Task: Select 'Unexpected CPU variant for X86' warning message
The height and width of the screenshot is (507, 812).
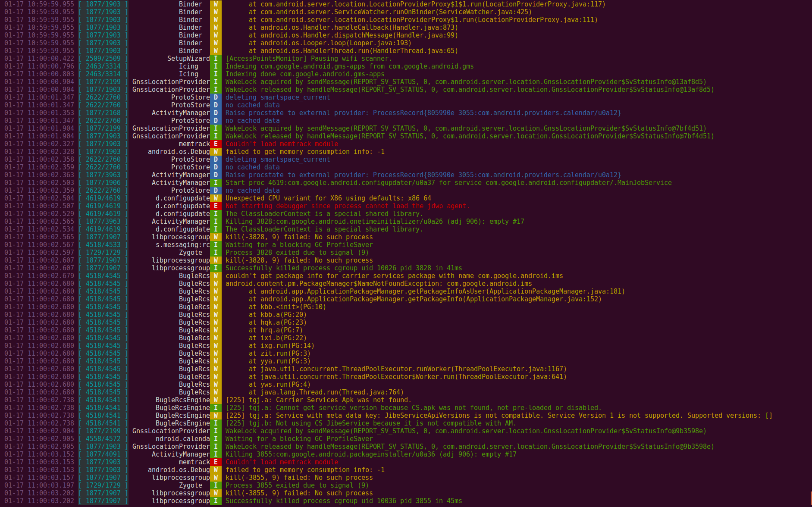Action: 328,198
